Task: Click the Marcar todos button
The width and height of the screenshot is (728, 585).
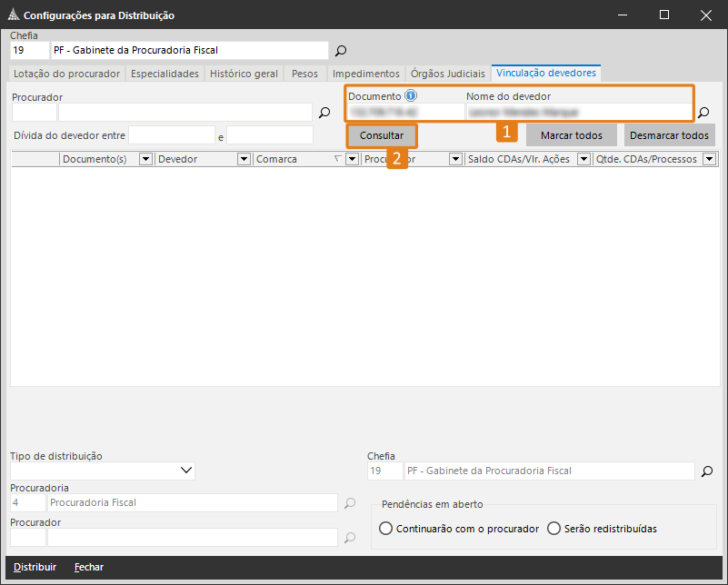Action: 571,135
